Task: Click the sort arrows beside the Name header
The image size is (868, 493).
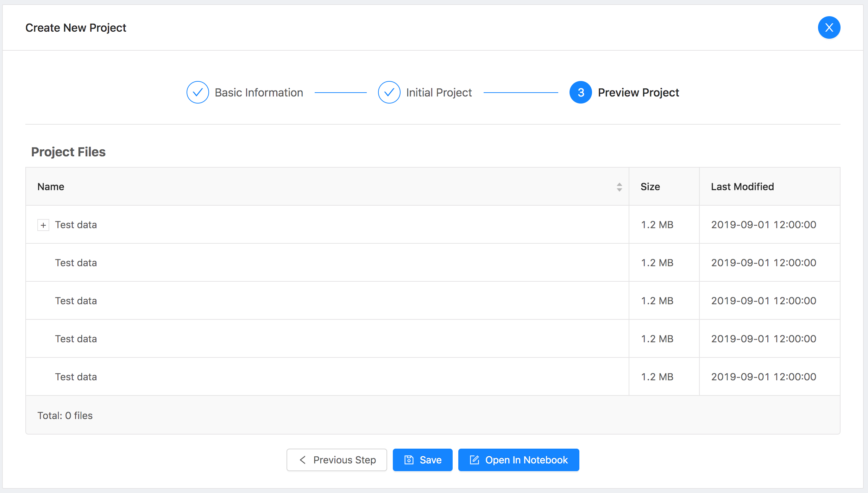Action: click(619, 187)
